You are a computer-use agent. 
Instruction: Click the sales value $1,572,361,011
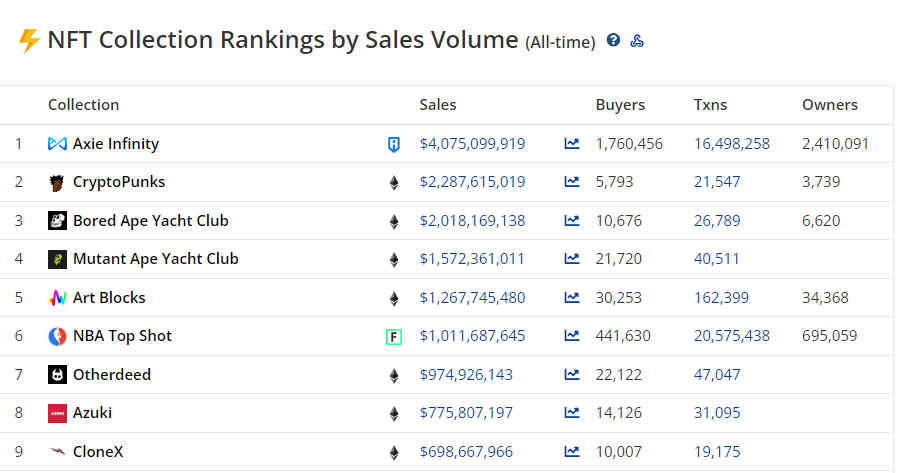tap(472, 259)
